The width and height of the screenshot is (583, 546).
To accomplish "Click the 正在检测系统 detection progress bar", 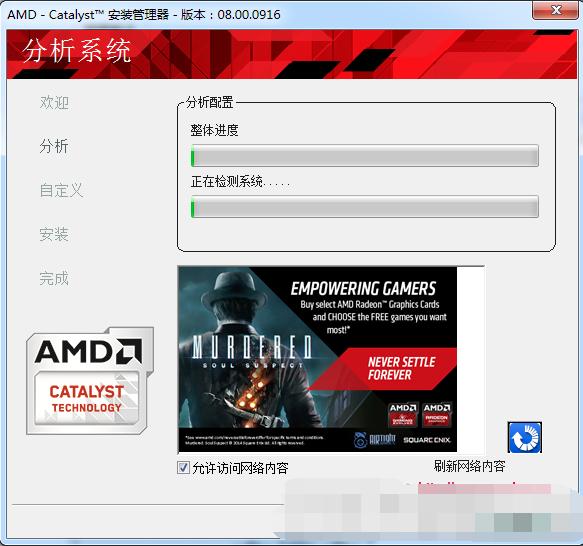I will pyautogui.click(x=364, y=206).
